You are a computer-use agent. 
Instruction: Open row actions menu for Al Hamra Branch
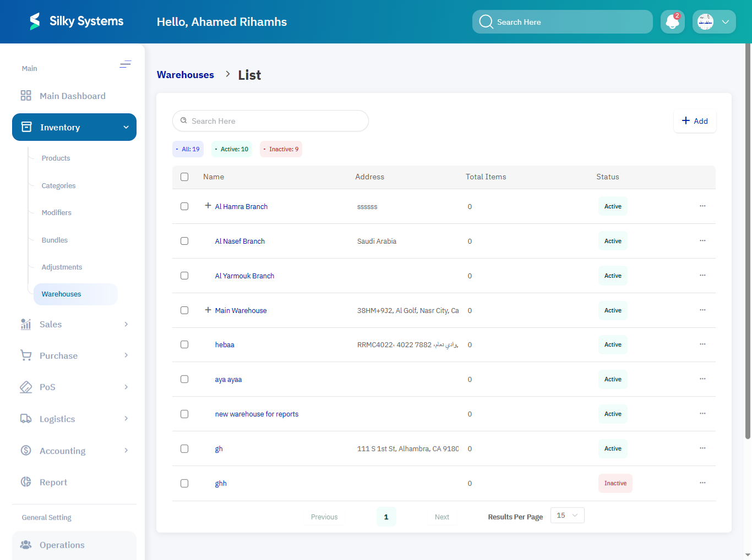pos(702,206)
